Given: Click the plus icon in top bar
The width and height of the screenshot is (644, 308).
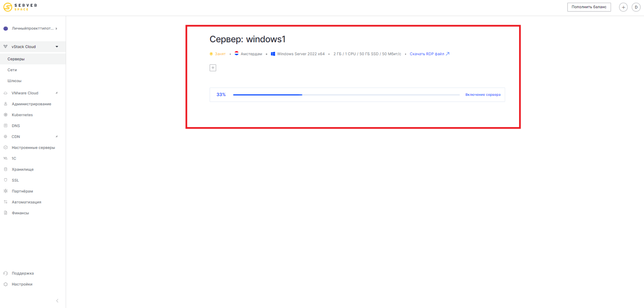Looking at the screenshot, I should pyautogui.click(x=623, y=7).
